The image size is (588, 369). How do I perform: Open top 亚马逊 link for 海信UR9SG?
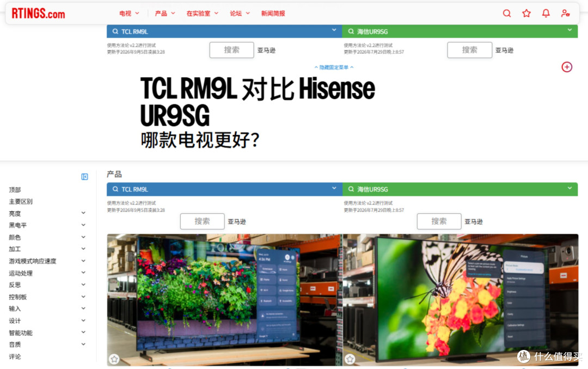tap(504, 50)
